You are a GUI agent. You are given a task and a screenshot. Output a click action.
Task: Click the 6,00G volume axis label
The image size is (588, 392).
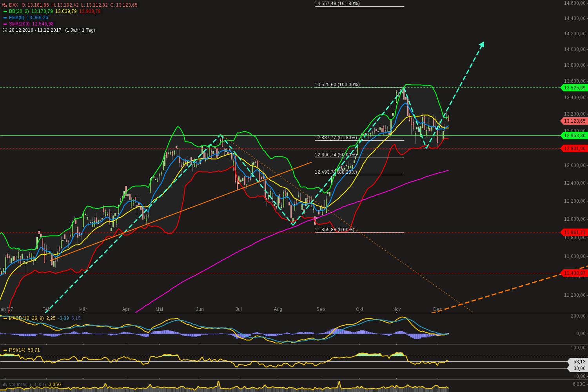tap(579, 384)
